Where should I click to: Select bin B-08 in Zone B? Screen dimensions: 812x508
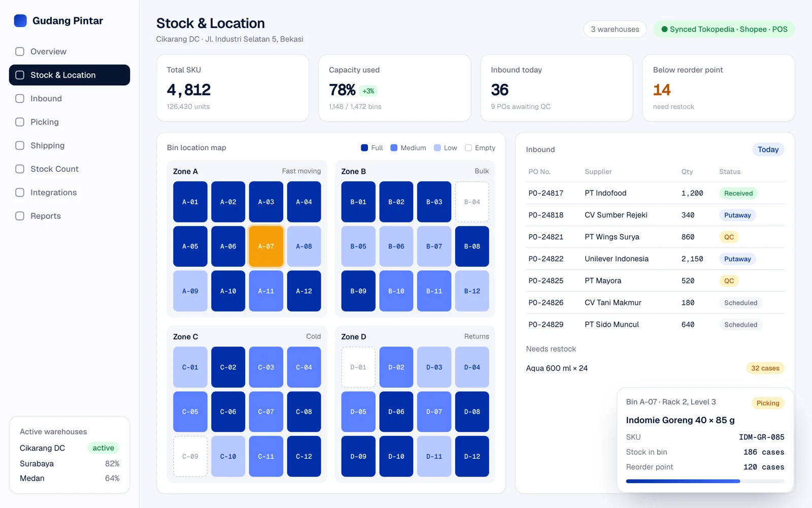pos(472,246)
